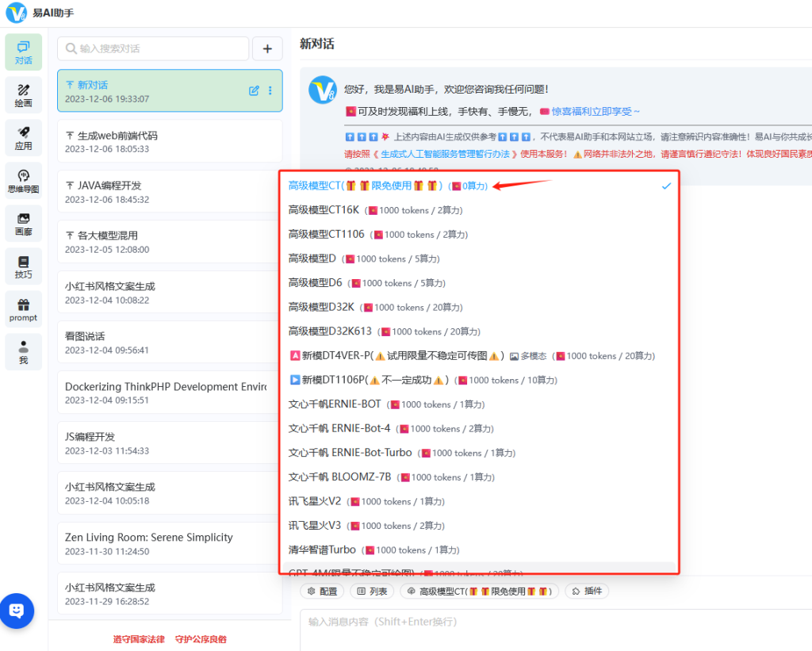
Task: Click the 配置 settings button
Action: [322, 592]
